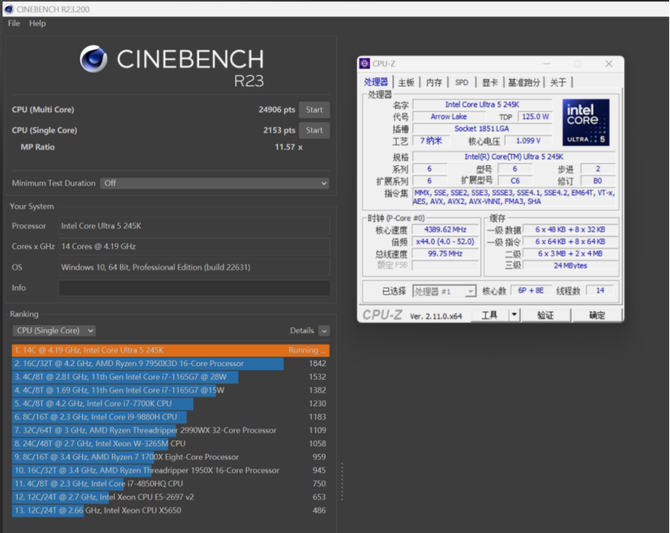Screen dimensions: 670x533
Task: Select the i7-1165G7 @15W ranking row
Action: click(x=170, y=390)
